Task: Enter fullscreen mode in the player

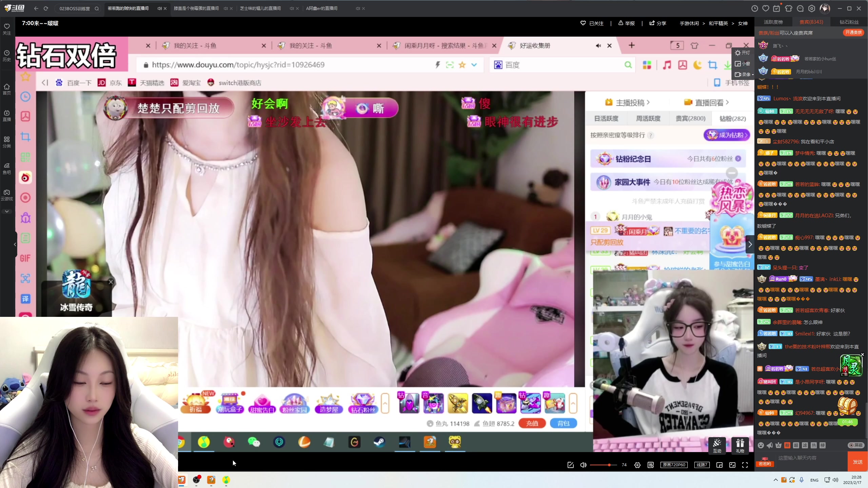Action: [x=745, y=465]
